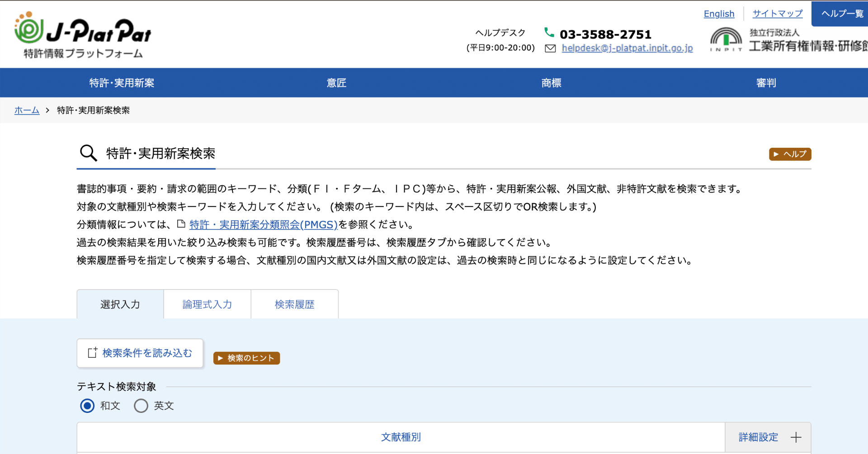Viewport: 868px width, 454px height.
Task: Click the document icon before the PMGS link
Action: 181,224
